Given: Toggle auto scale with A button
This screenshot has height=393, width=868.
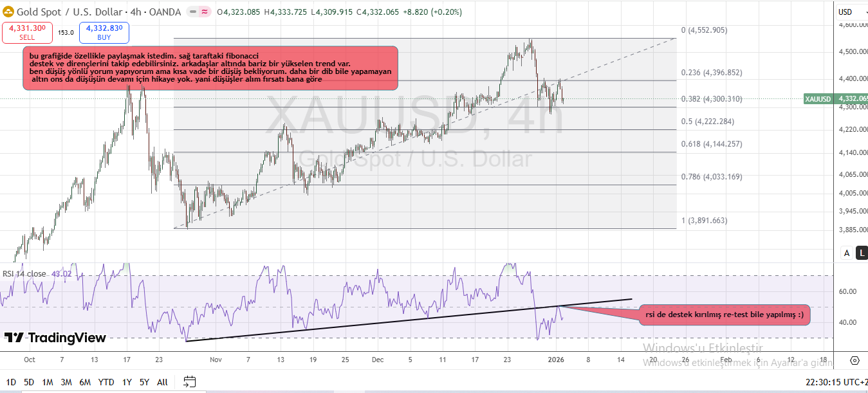Looking at the screenshot, I should pyautogui.click(x=847, y=253).
